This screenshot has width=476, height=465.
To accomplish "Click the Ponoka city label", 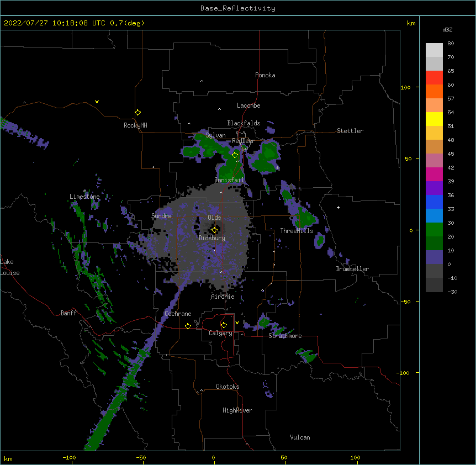I will point(265,75).
